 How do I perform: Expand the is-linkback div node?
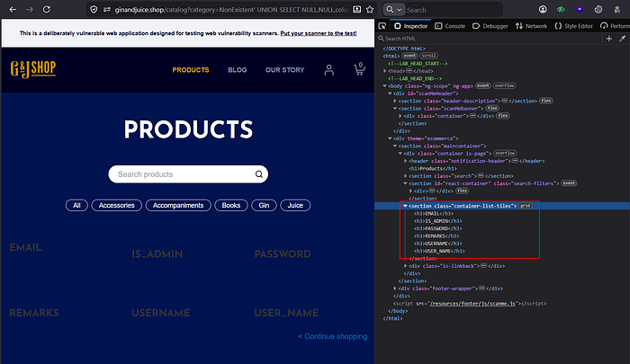405,266
